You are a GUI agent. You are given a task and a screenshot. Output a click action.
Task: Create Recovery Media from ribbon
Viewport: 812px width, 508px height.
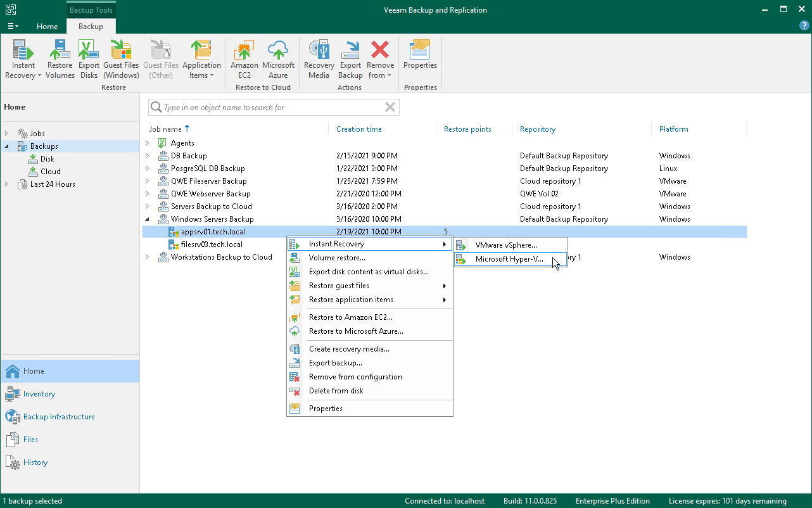(x=319, y=60)
